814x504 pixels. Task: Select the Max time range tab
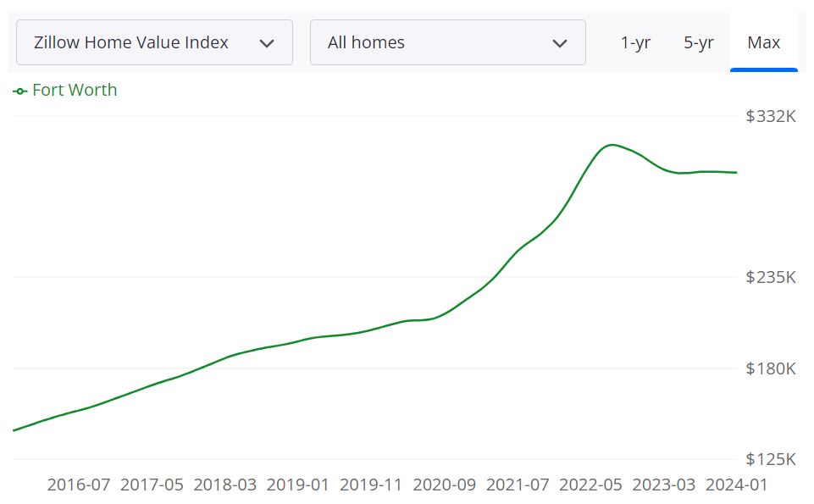pos(764,42)
